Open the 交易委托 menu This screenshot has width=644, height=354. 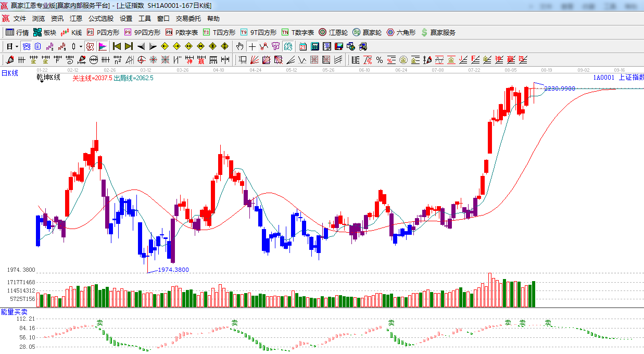(x=188, y=18)
